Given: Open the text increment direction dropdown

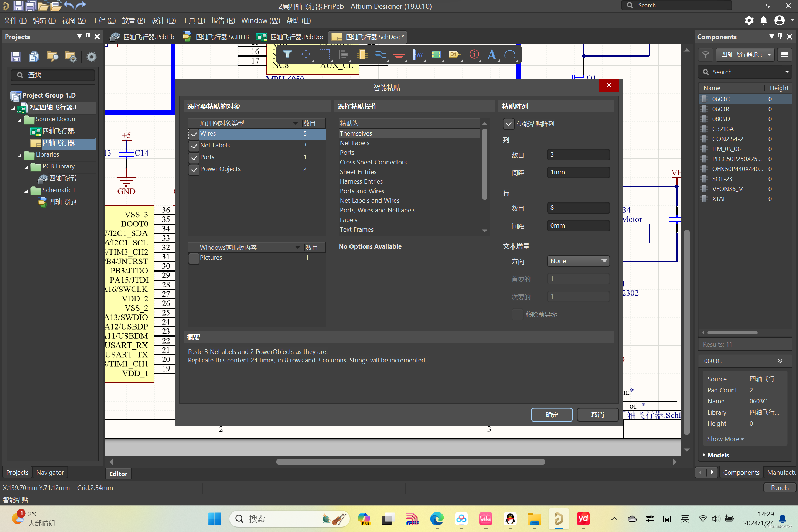Looking at the screenshot, I should pyautogui.click(x=578, y=261).
